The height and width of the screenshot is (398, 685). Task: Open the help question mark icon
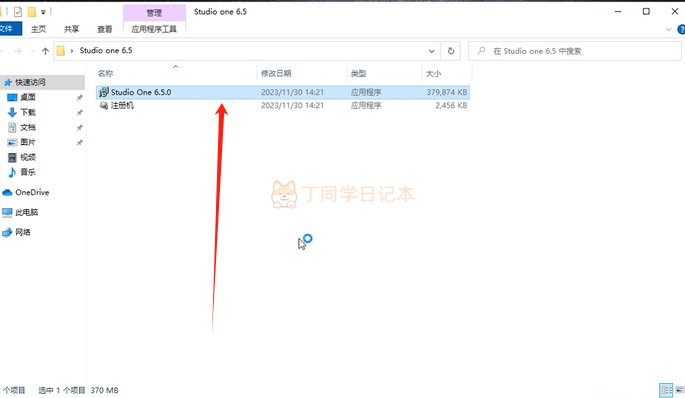(x=681, y=29)
